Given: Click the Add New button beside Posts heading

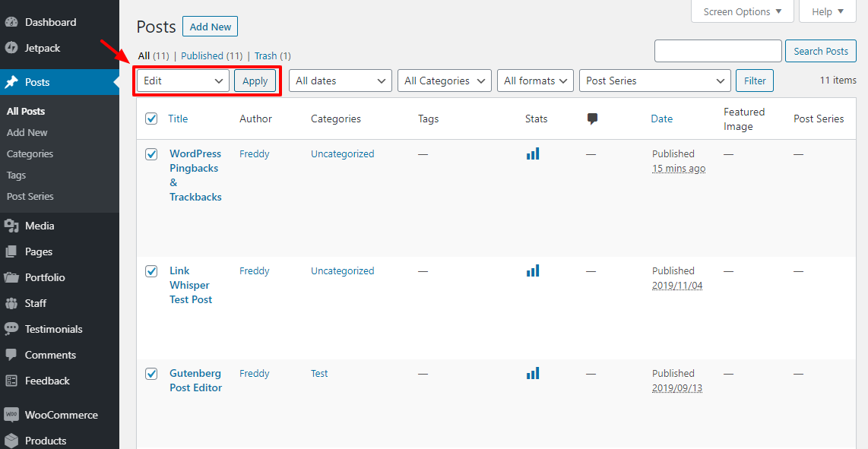Looking at the screenshot, I should 211,27.
